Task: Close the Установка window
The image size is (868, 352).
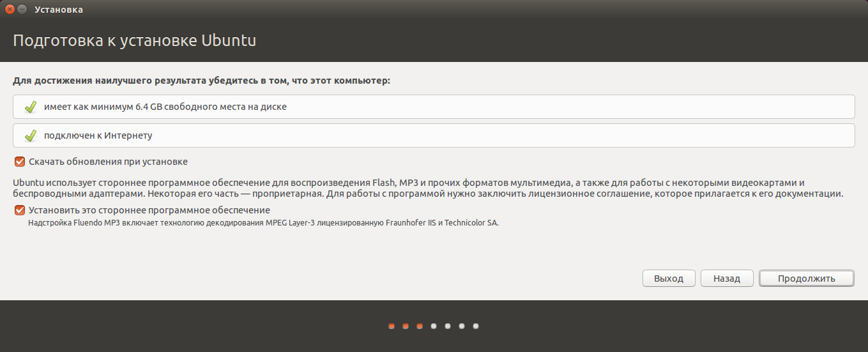Action: pos(9,10)
